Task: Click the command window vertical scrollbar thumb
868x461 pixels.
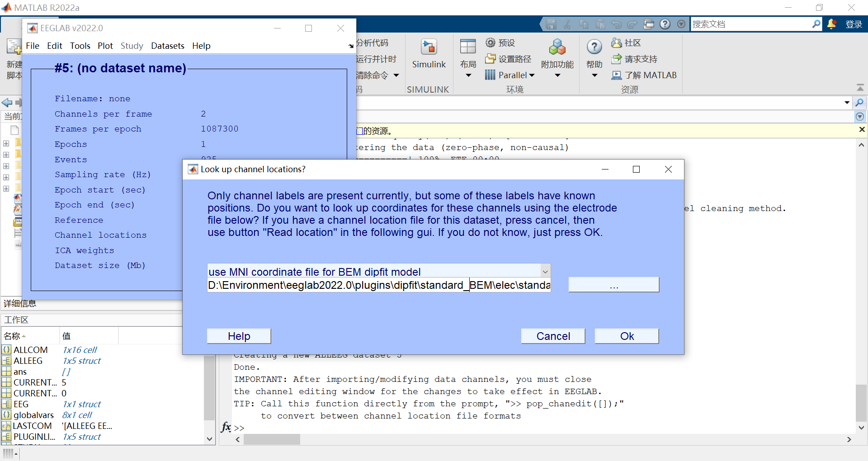Action: 861,403
